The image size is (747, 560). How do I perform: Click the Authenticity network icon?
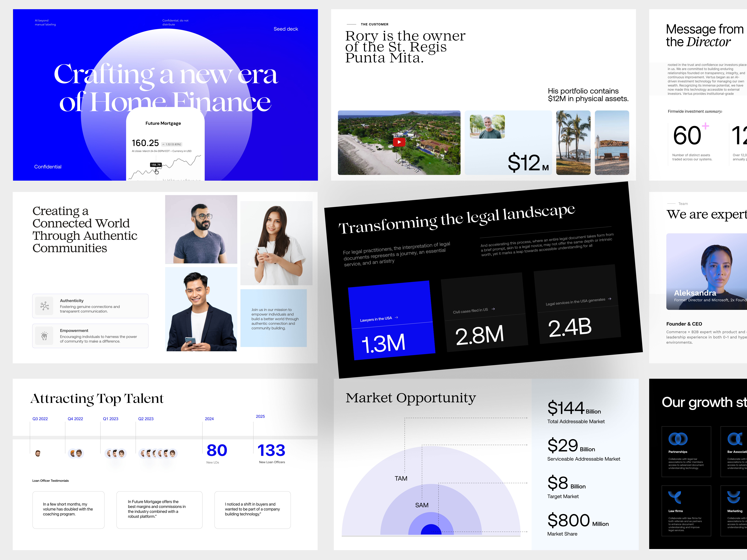point(45,306)
